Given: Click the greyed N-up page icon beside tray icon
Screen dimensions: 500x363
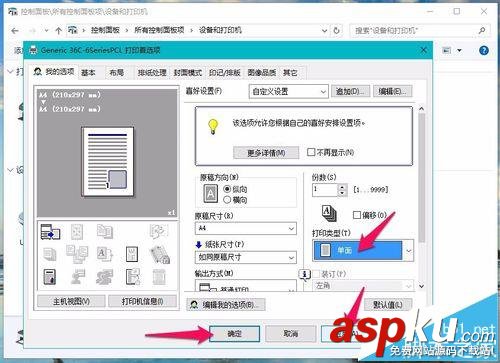Looking at the screenshot, I should tap(77, 231).
